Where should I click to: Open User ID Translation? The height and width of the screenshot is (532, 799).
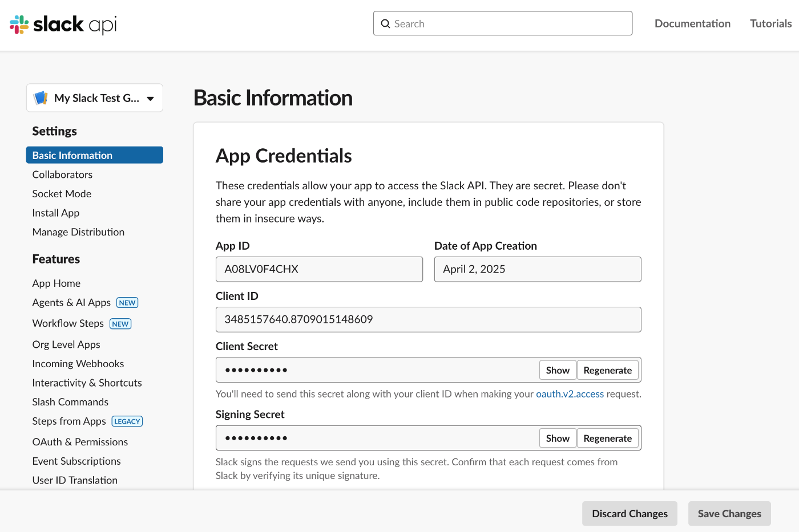coord(75,480)
